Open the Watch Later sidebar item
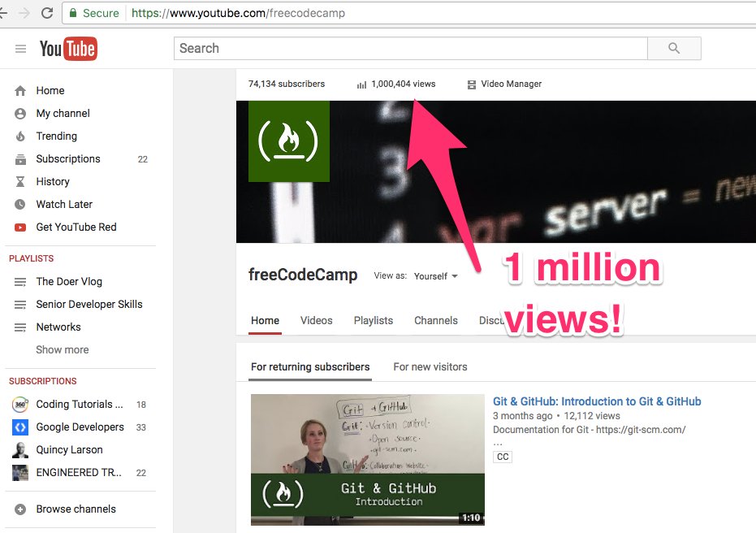 point(64,205)
